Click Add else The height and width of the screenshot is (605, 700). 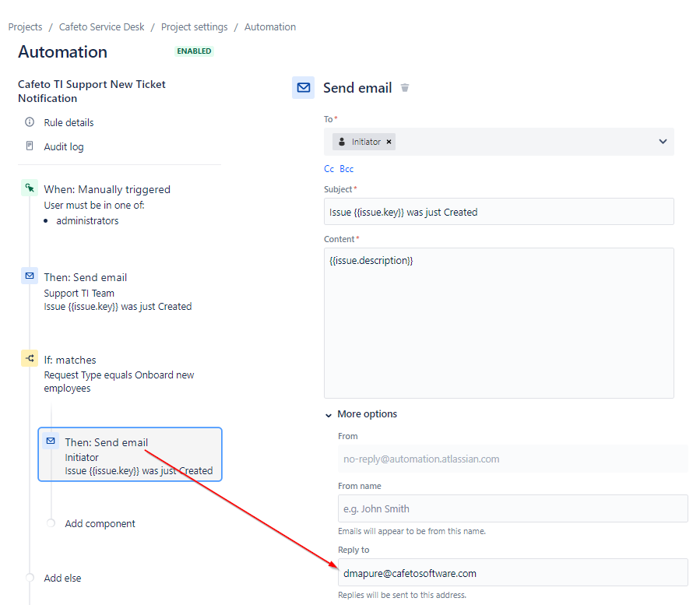tap(62, 578)
